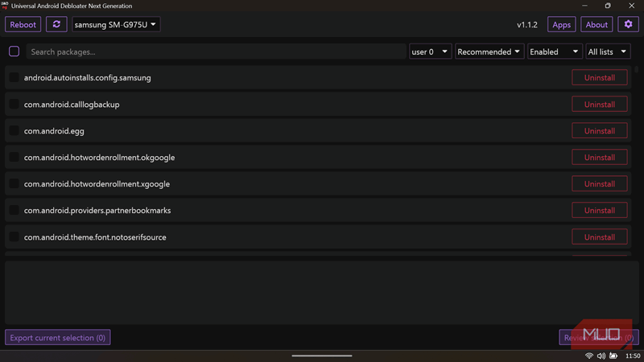This screenshot has width=644, height=362.
Task: Go to the About page
Action: 597,24
